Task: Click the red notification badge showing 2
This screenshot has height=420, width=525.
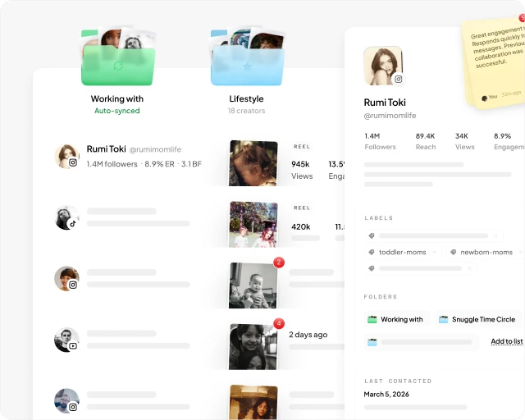Action: click(x=279, y=262)
